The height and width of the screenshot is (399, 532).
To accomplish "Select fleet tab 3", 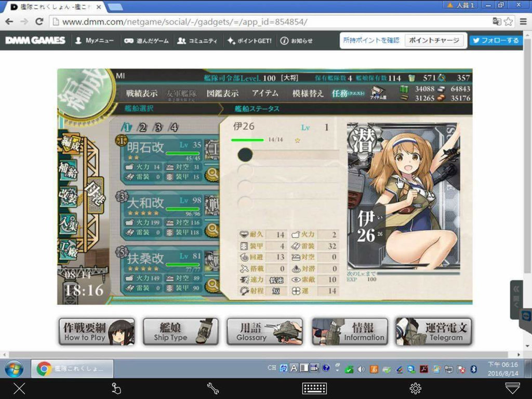I will coord(158,128).
